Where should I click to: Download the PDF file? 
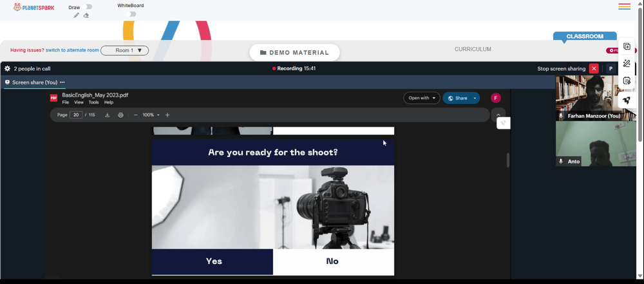click(107, 115)
